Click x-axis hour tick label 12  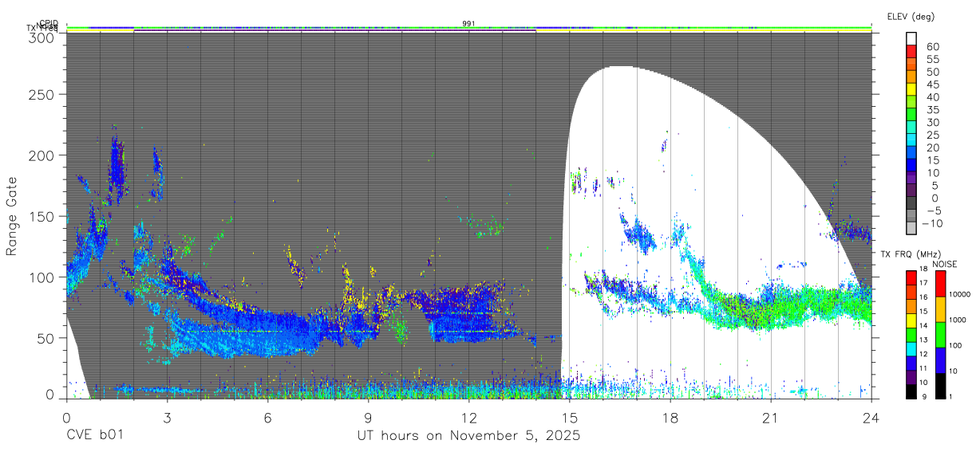pyautogui.click(x=469, y=417)
